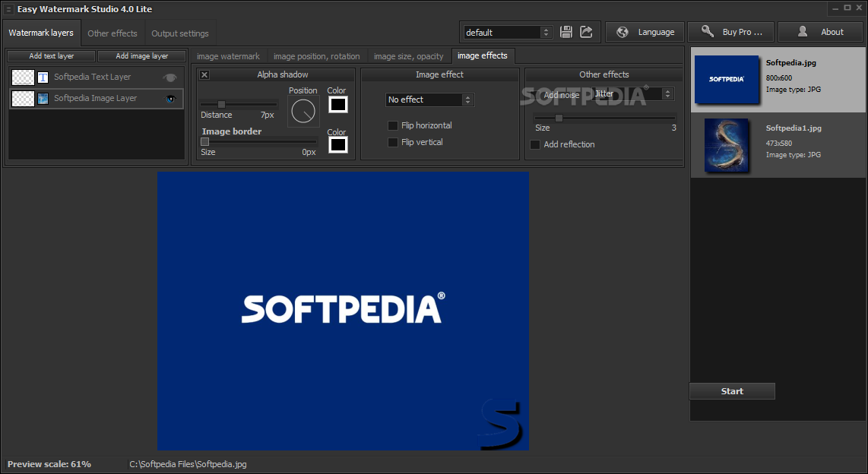Enable Flip vertical checkbox
This screenshot has width=868, height=474.
393,142
